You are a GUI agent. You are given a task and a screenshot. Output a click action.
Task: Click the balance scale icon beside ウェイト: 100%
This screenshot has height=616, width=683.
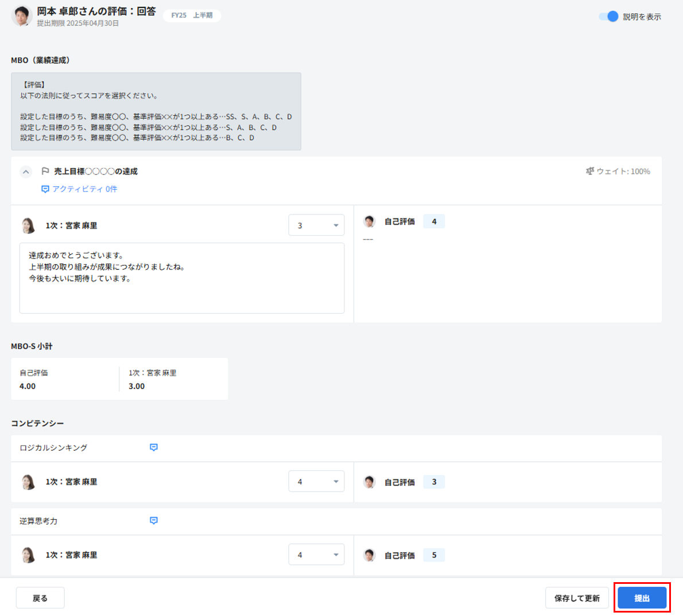[x=589, y=171]
